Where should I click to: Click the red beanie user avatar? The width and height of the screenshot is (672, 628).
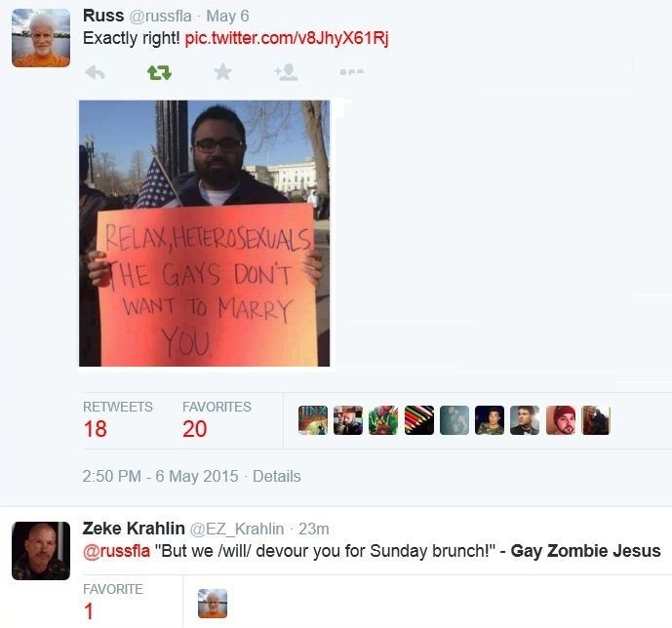pyautogui.click(x=561, y=420)
